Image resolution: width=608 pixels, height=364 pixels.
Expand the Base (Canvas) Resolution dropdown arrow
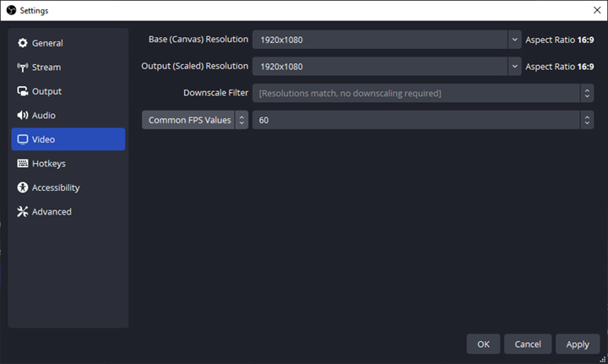(514, 40)
